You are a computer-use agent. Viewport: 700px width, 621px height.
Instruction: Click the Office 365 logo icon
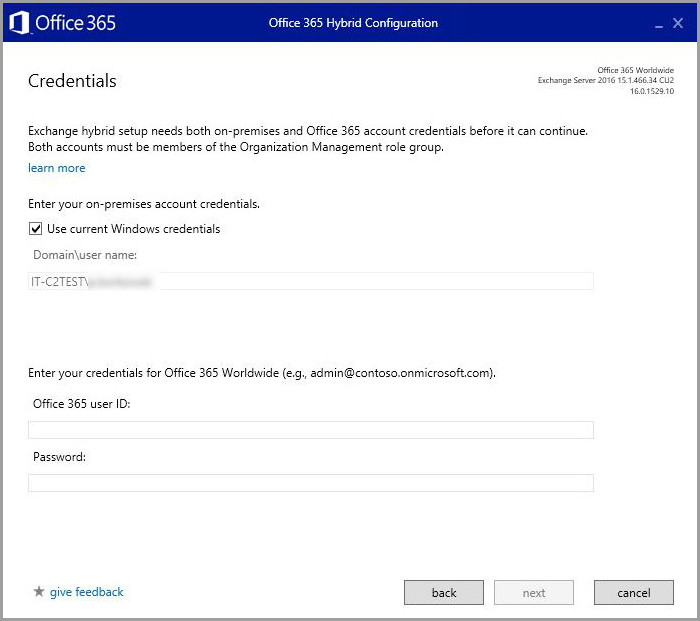click(19, 22)
